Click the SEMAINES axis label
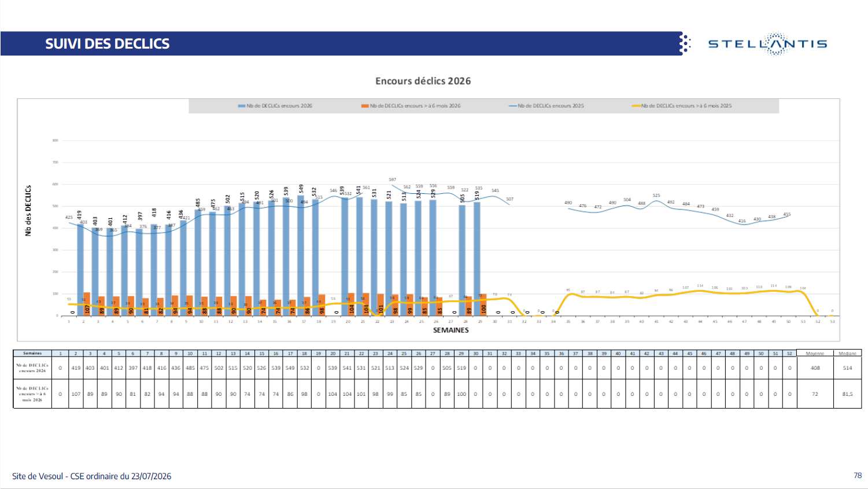This screenshot has height=489, width=868. click(451, 330)
